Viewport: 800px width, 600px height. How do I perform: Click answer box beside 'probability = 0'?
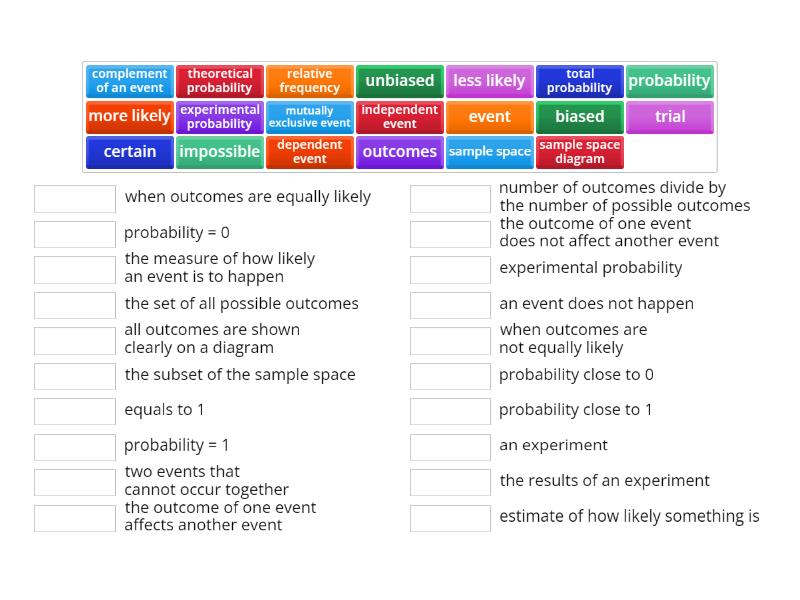(x=75, y=234)
